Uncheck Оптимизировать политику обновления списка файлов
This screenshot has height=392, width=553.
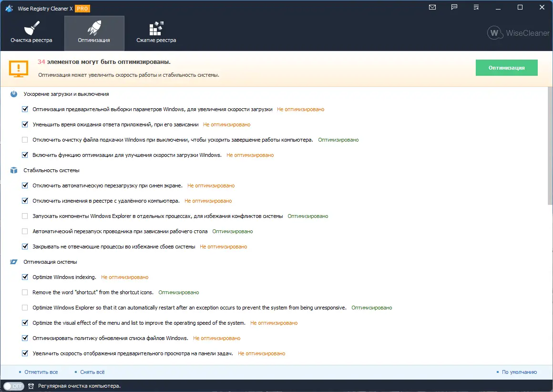click(x=25, y=338)
